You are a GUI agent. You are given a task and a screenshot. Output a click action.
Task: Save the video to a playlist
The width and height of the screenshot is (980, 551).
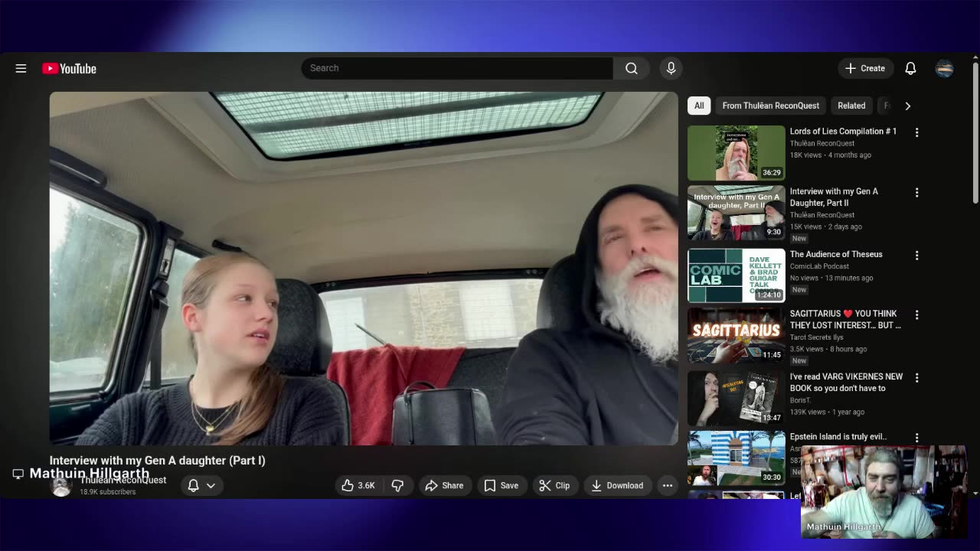pos(501,485)
